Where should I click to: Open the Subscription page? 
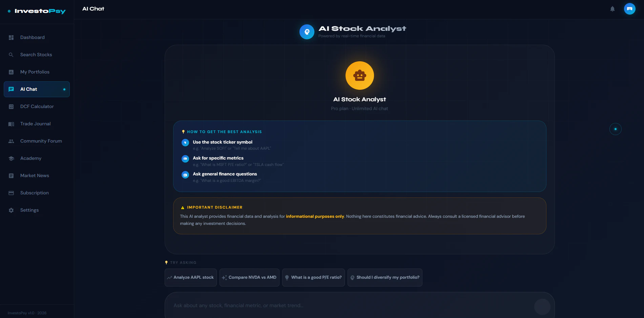point(37,193)
